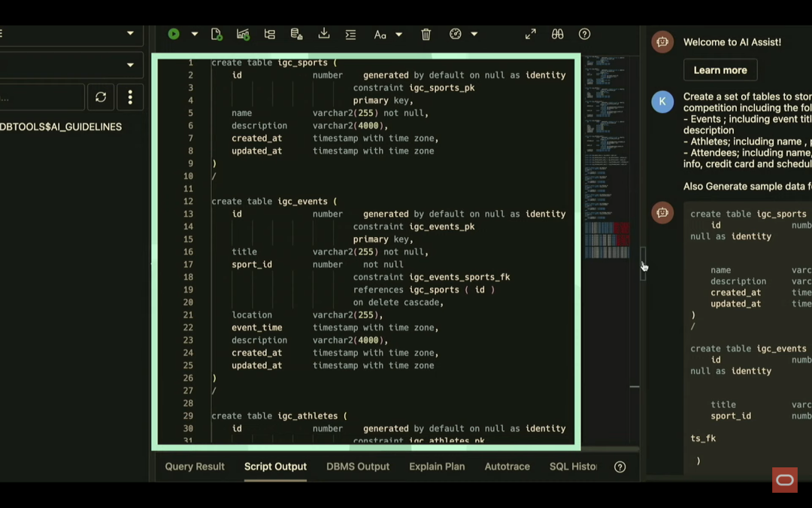This screenshot has width=812, height=508.
Task: Switch to the Script Output tab
Action: coord(275,467)
